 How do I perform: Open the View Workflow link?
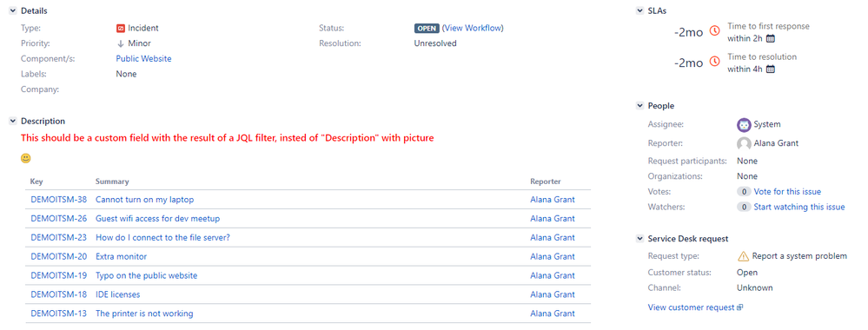tap(473, 28)
